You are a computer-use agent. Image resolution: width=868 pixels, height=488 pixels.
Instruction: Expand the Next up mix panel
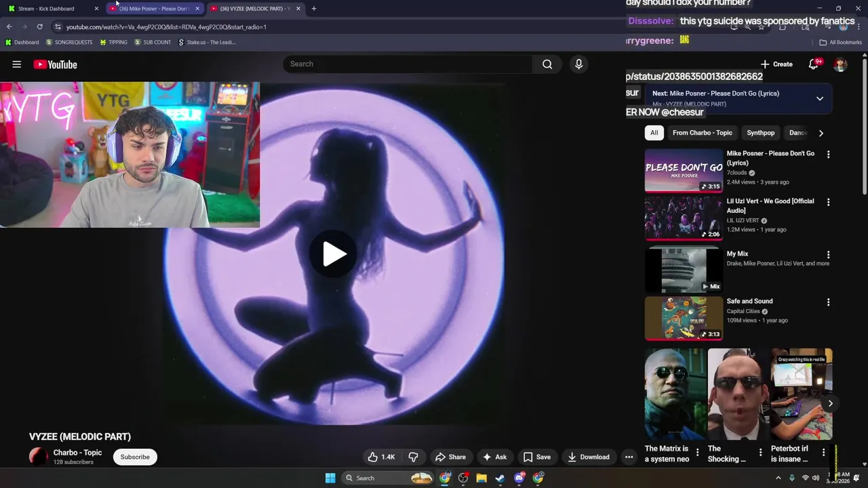point(820,98)
